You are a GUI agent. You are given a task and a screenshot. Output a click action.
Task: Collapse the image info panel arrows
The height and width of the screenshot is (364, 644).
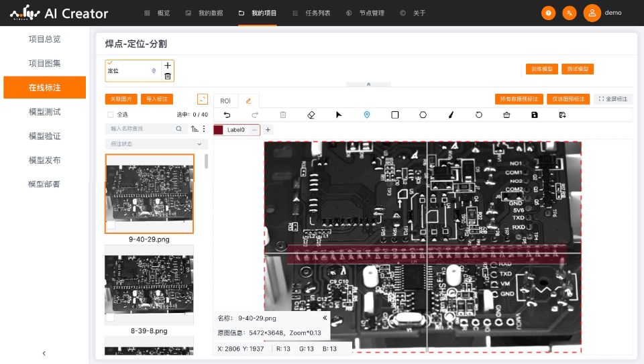click(x=325, y=318)
